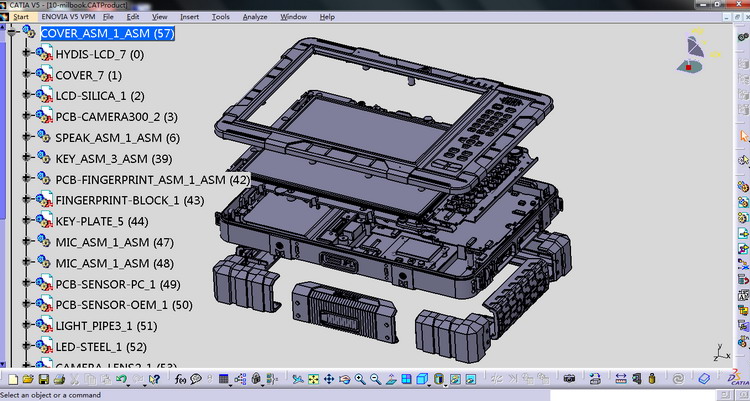This screenshot has height=401, width=750.
Task: Open the Tools menu
Action: click(x=221, y=17)
